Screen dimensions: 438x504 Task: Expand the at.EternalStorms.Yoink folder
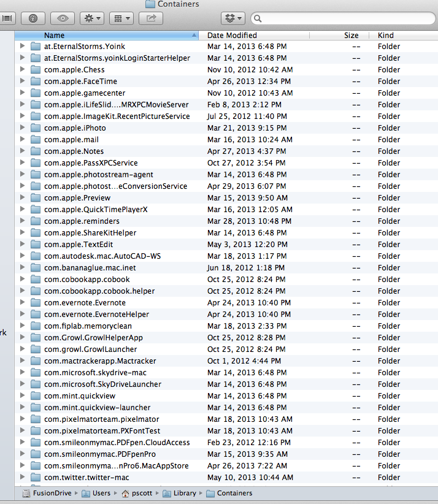[x=22, y=46]
